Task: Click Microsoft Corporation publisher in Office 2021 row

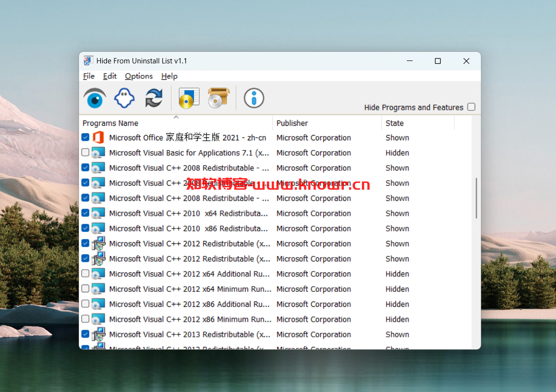Action: click(313, 137)
